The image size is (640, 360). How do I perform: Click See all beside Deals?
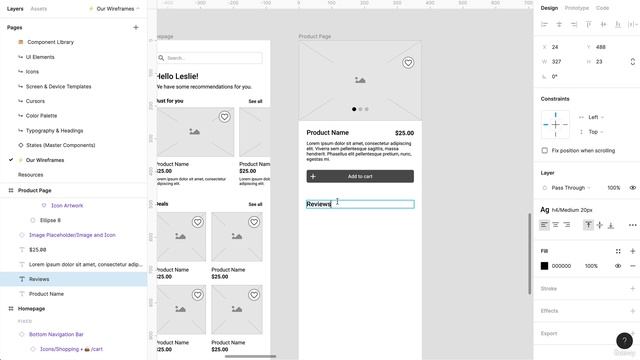[256, 204]
